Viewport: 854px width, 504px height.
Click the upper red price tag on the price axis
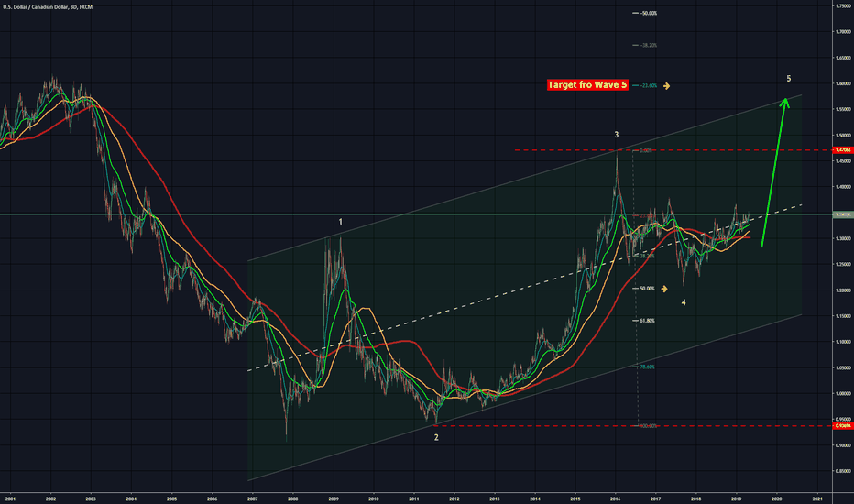[x=843, y=150]
